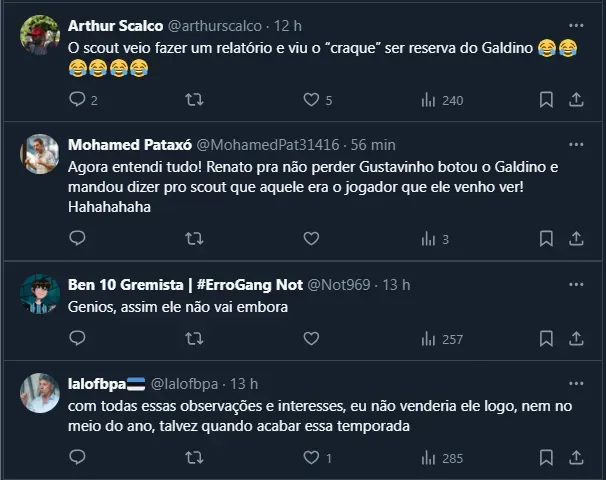Click Ben 10 Gremista's profile avatar
Image resolution: width=606 pixels, height=480 pixels.
(40, 293)
